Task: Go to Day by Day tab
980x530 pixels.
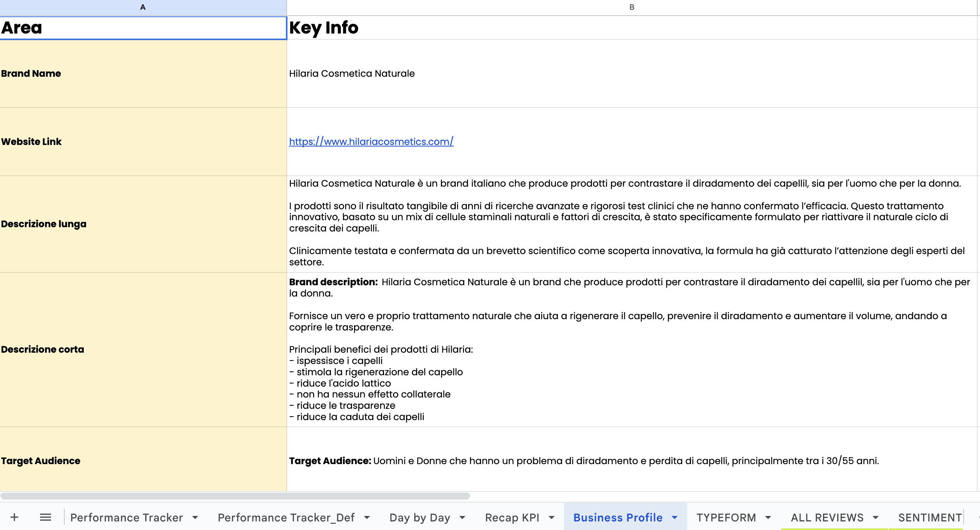Action: pyautogui.click(x=420, y=517)
